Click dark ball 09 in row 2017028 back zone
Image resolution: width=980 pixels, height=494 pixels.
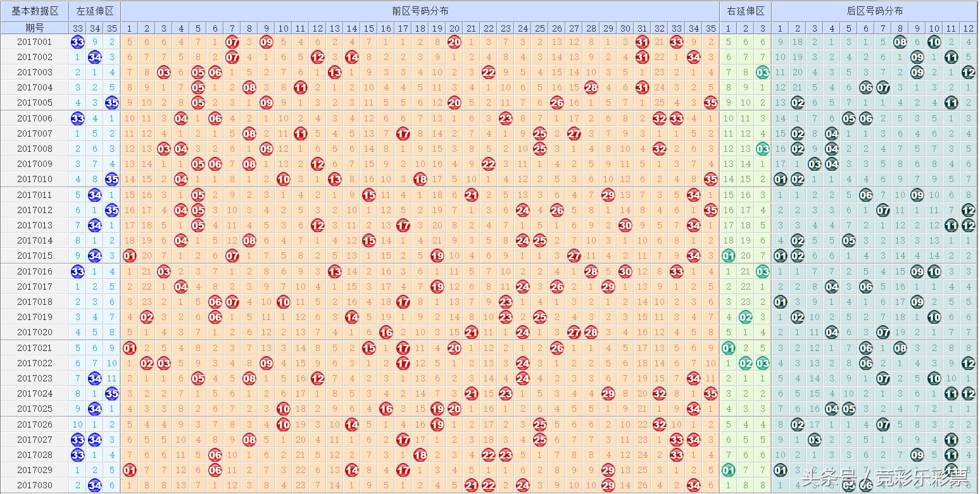pos(917,455)
